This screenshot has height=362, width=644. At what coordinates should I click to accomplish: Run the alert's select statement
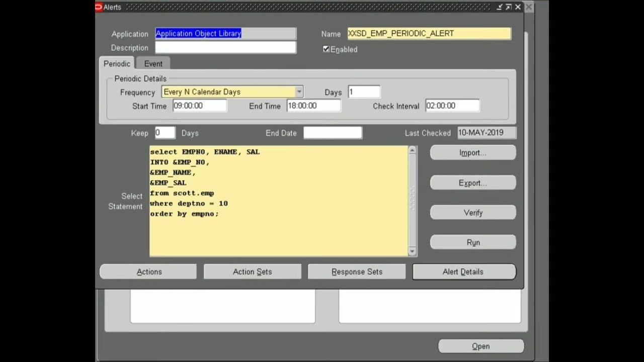(x=473, y=242)
